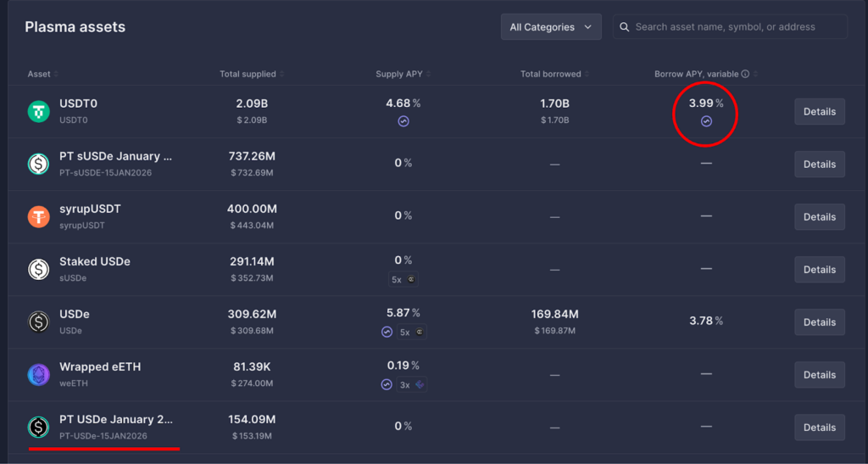The height and width of the screenshot is (464, 868).
Task: Click the 3x badge under Wrapped eETH APY
Action: click(x=412, y=384)
